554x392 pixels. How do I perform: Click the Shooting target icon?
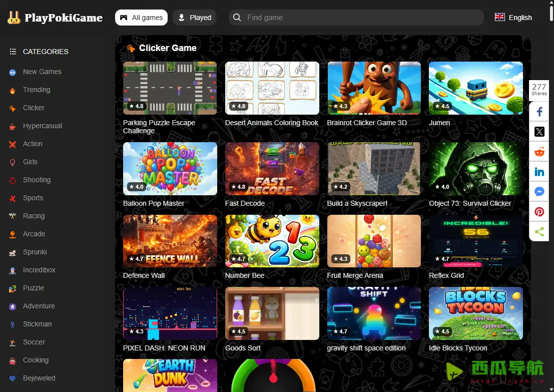(13, 180)
